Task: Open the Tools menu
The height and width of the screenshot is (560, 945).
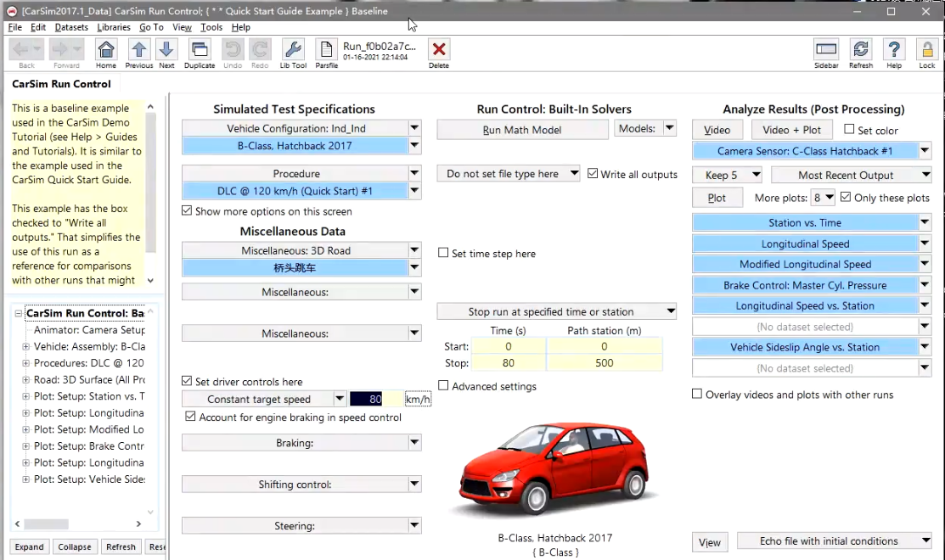Action: (211, 27)
